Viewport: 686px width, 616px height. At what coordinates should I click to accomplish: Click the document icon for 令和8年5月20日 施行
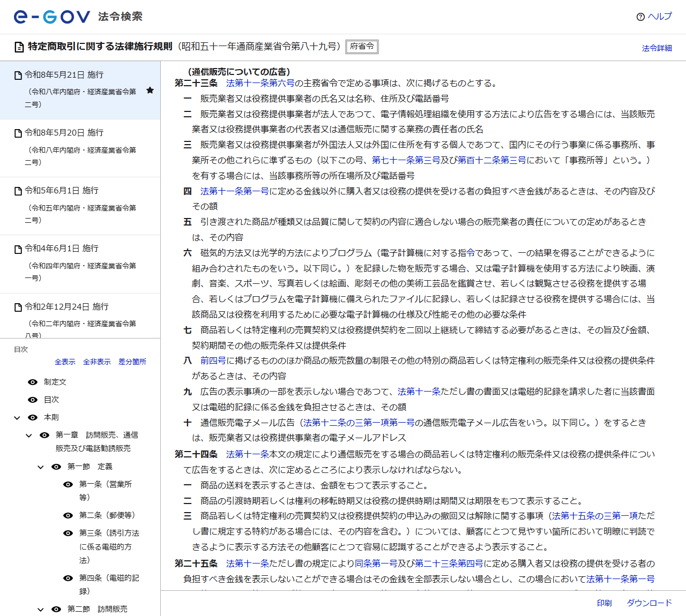18,133
